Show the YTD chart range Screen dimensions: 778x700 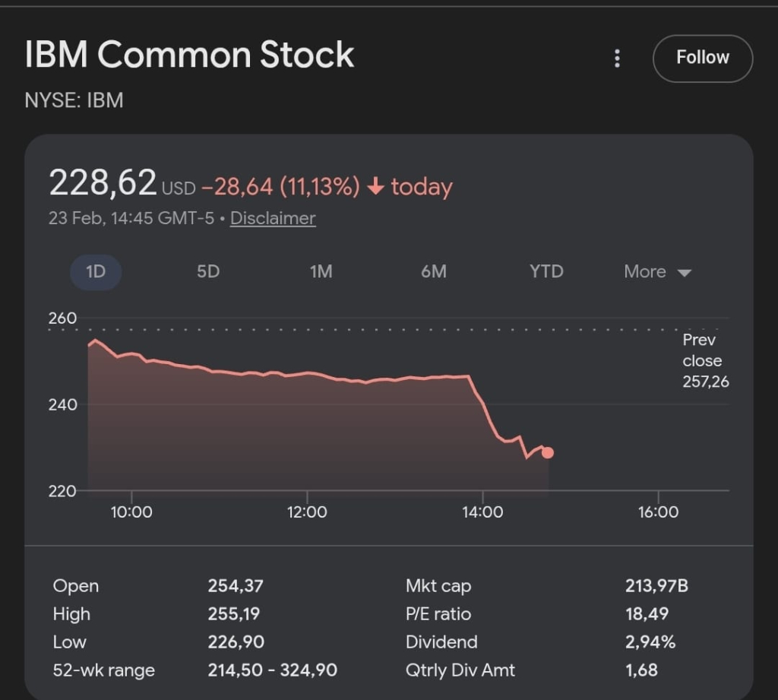[x=546, y=272]
